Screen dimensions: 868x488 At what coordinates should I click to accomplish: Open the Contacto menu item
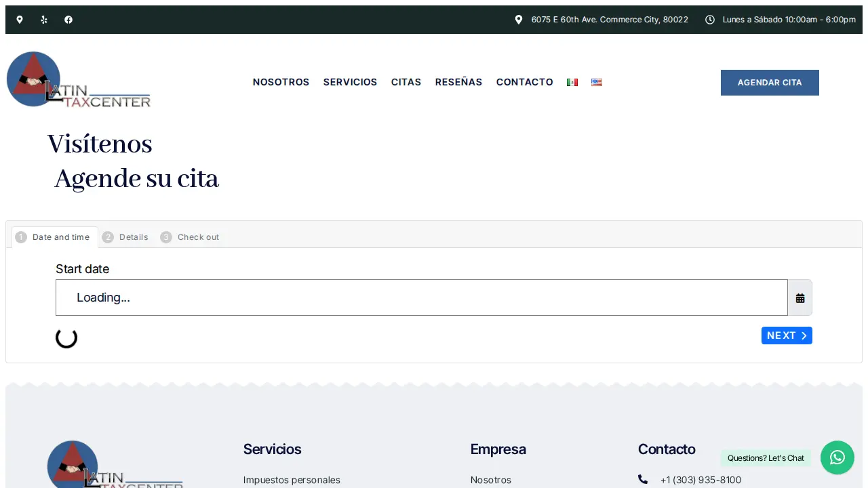pos(525,82)
